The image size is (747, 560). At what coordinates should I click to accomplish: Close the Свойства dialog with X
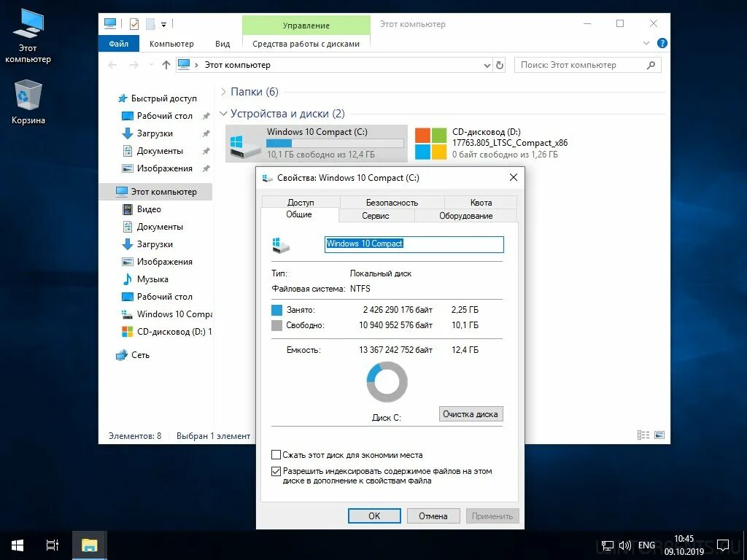(x=513, y=178)
